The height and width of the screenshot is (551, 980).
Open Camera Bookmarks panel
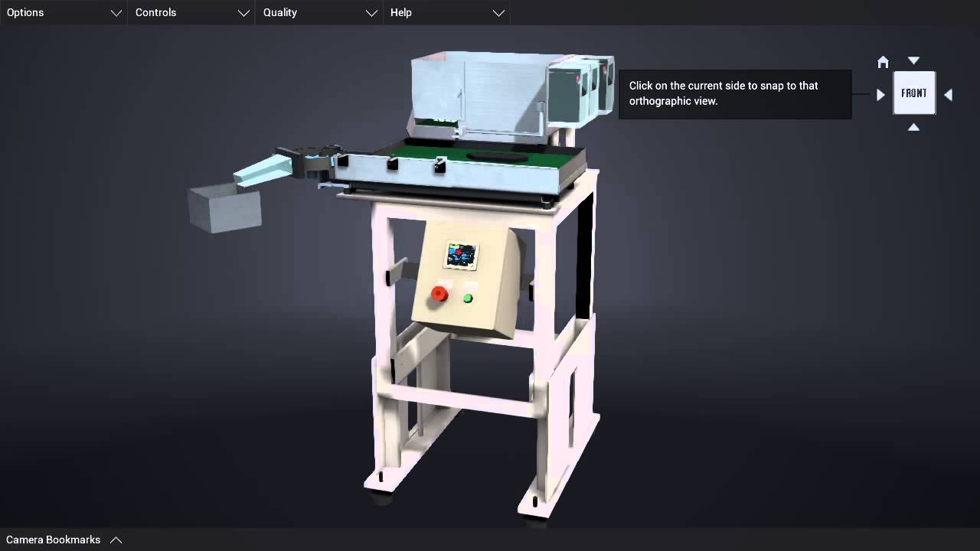53,540
